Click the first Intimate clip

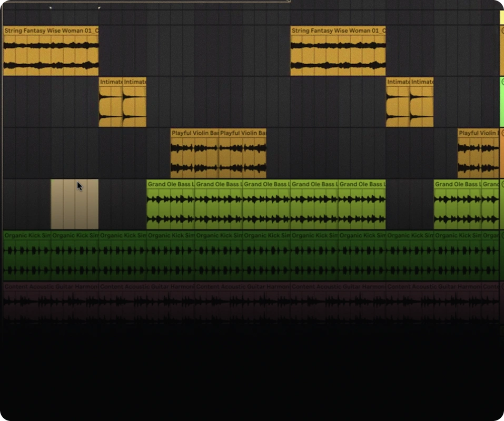pos(111,102)
